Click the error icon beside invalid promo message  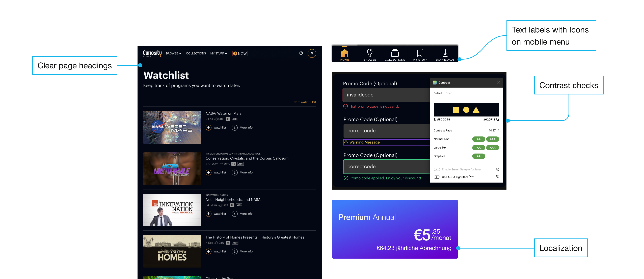pos(345,106)
